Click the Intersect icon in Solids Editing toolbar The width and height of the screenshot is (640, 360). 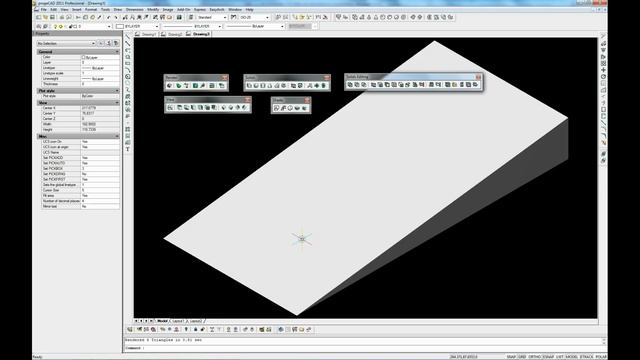364,84
